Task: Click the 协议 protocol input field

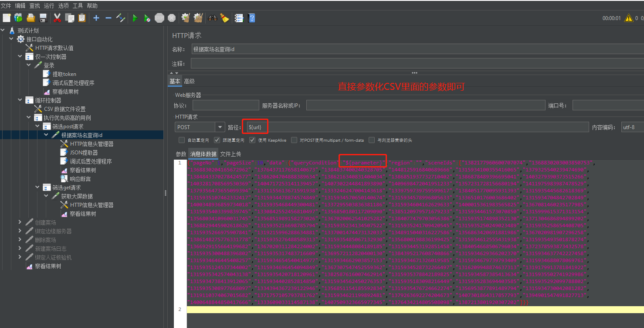Action: coord(226,105)
